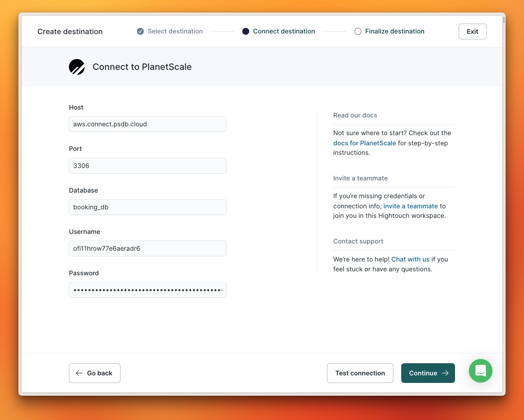Click the Port field label

(75, 149)
